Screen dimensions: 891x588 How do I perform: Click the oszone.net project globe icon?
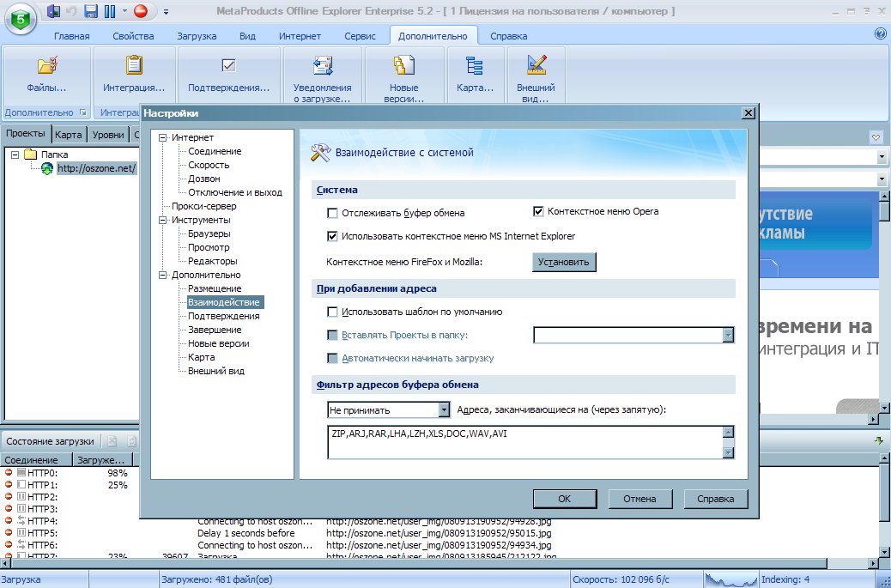click(x=47, y=168)
